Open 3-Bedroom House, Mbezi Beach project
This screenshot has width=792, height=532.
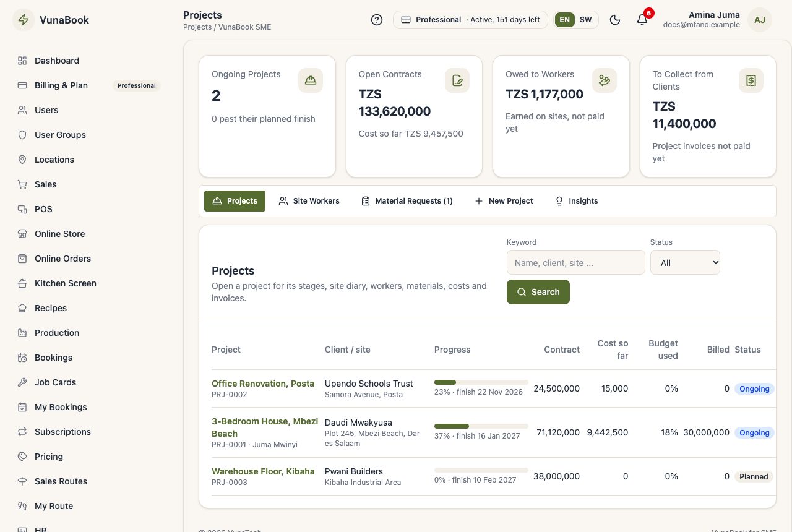pyautogui.click(x=265, y=427)
